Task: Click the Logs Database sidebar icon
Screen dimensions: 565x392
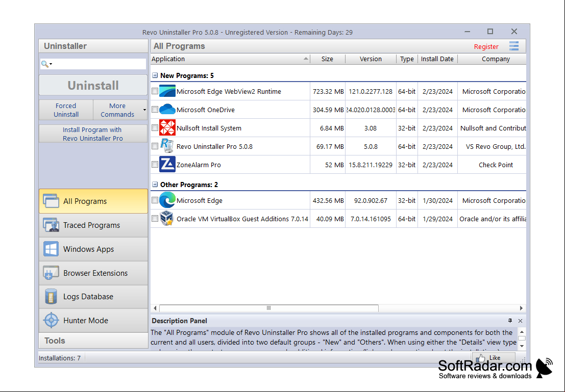Action: pos(51,297)
